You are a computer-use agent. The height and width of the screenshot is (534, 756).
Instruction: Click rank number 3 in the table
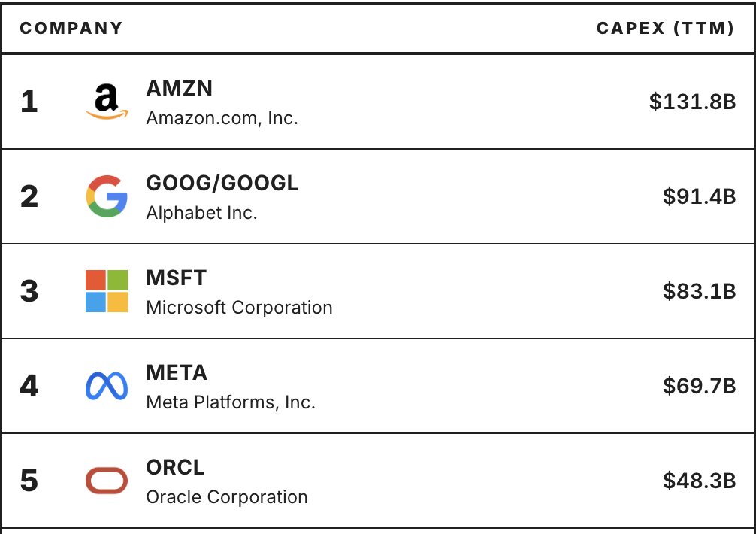[x=29, y=292]
